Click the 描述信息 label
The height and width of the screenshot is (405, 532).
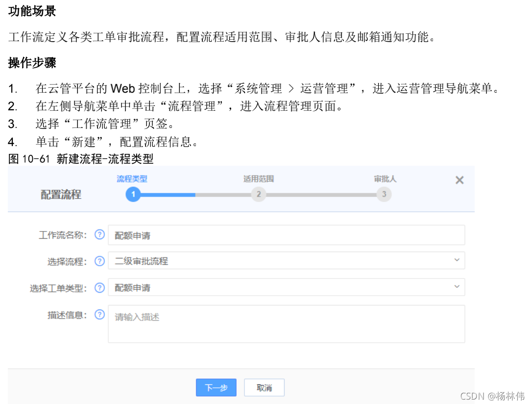[67, 315]
